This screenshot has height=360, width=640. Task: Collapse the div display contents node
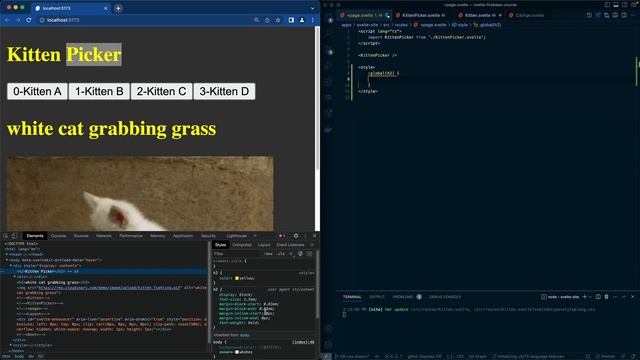[11, 266]
